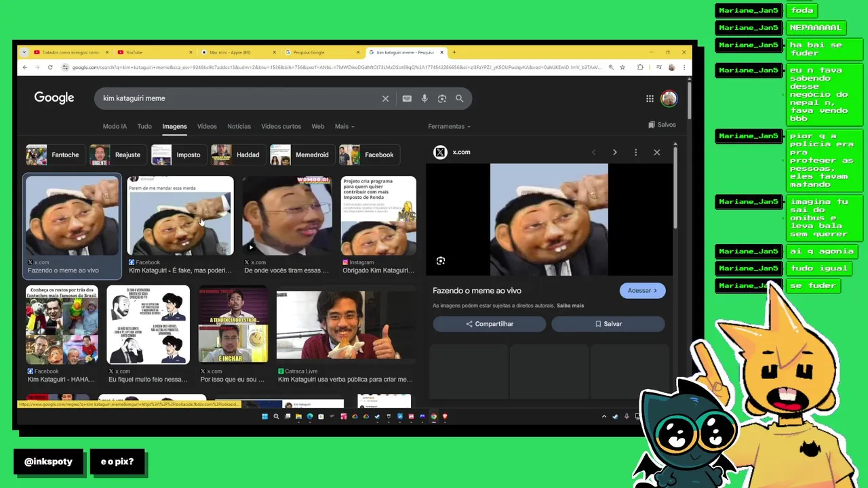The image size is (868, 488).
Task: Start voice search with the microphone icon
Action: [x=425, y=98]
